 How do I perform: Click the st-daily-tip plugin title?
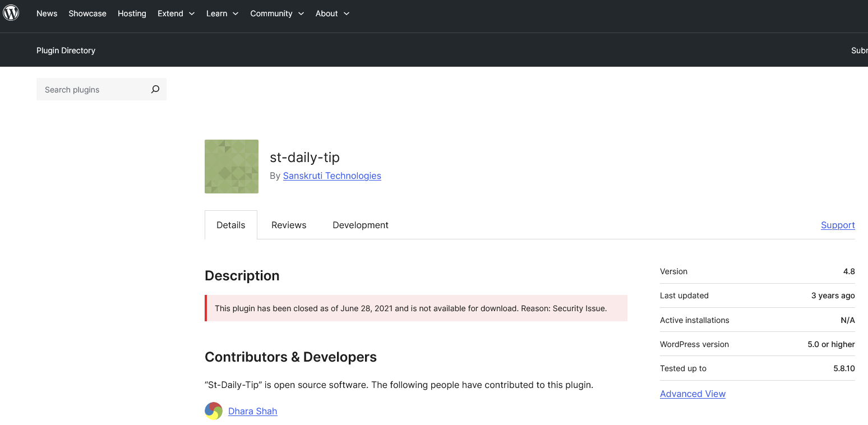pos(305,157)
